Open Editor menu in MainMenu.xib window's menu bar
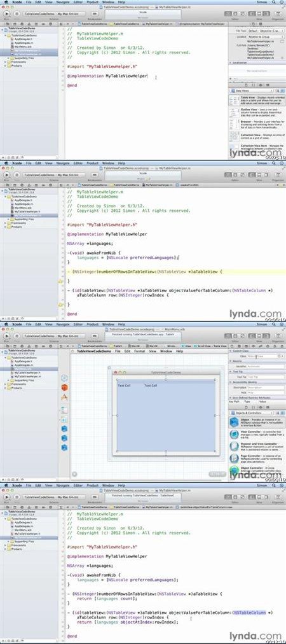 78,324
